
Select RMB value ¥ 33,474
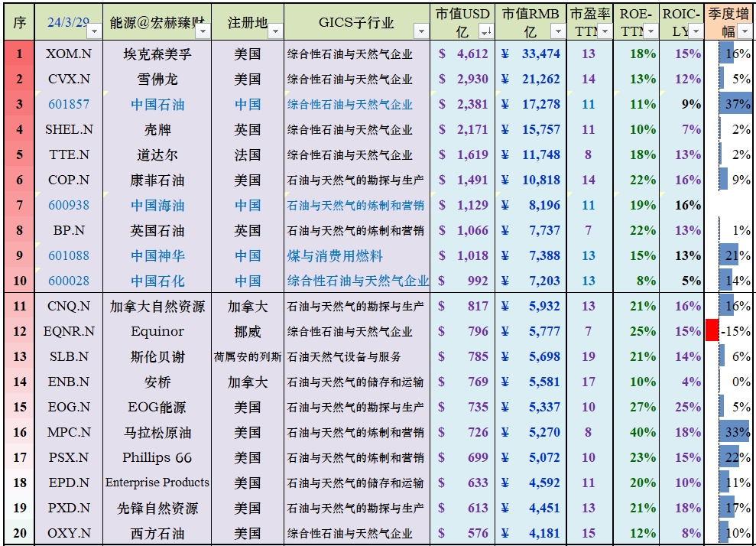click(x=530, y=54)
